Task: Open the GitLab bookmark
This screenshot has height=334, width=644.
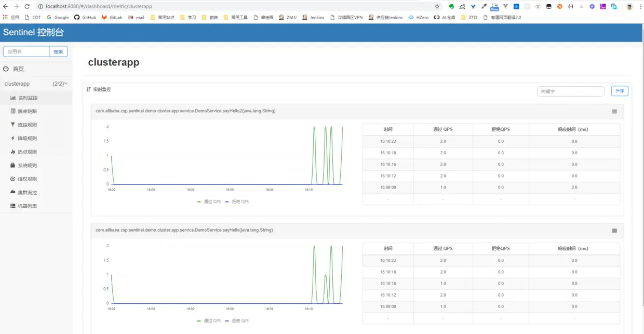Action: click(112, 17)
